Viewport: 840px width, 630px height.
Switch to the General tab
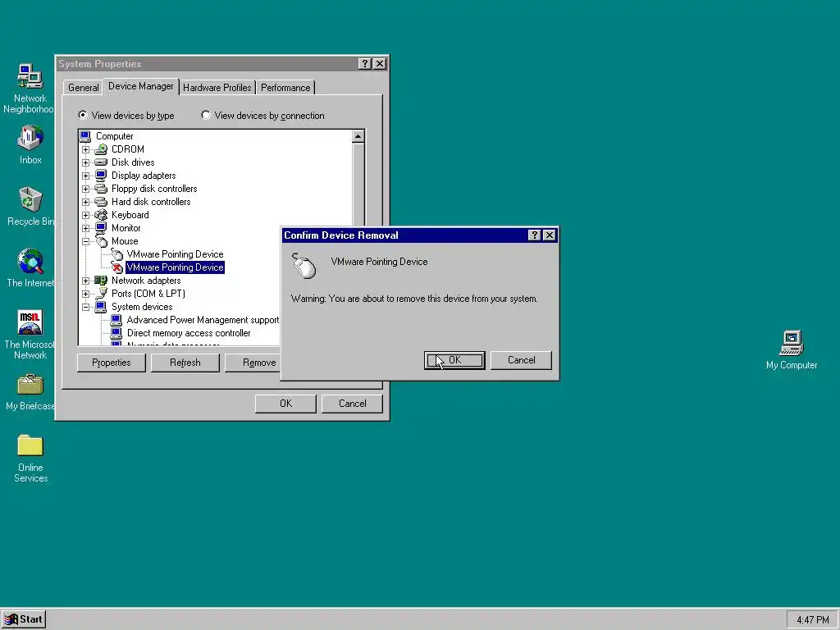[83, 87]
